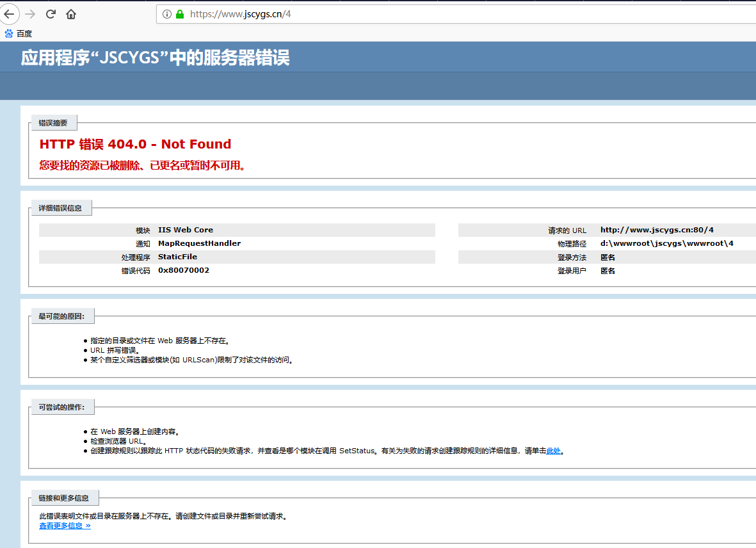
Task: Click the 最可能的原因: section label
Action: [x=61, y=316]
